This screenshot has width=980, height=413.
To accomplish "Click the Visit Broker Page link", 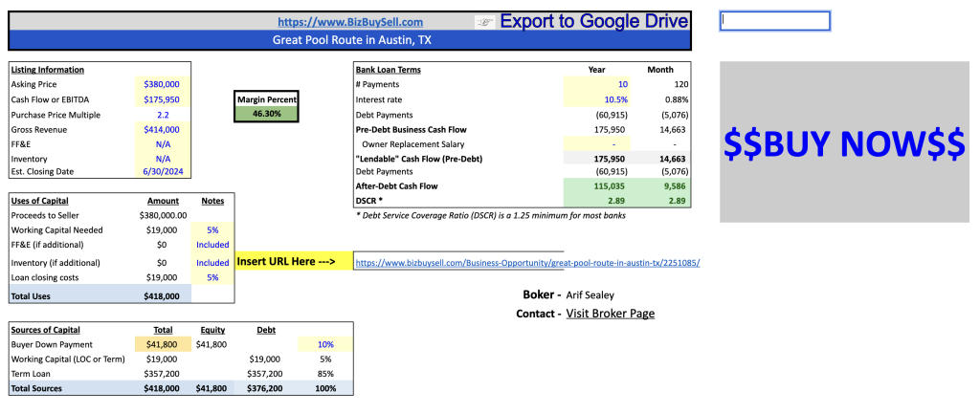I will (610, 313).
